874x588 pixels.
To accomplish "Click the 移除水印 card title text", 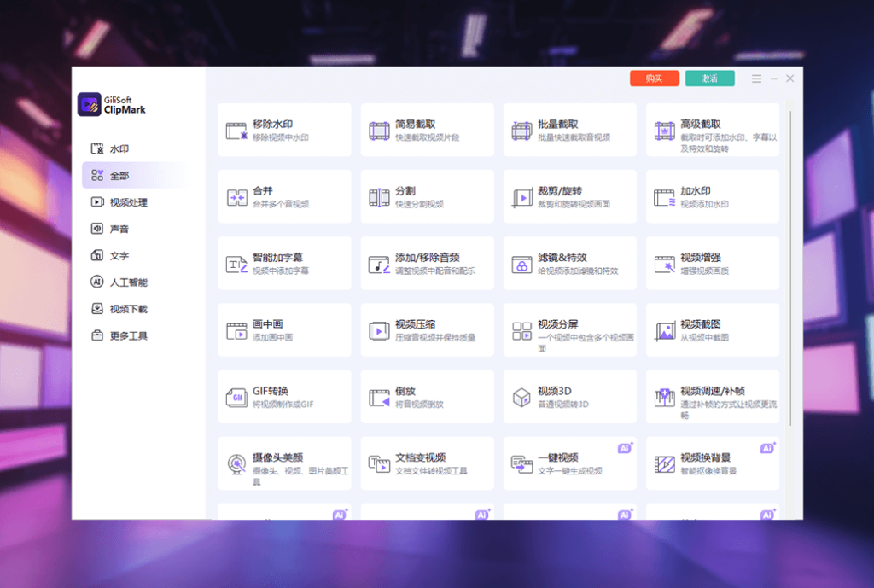I will tap(272, 125).
